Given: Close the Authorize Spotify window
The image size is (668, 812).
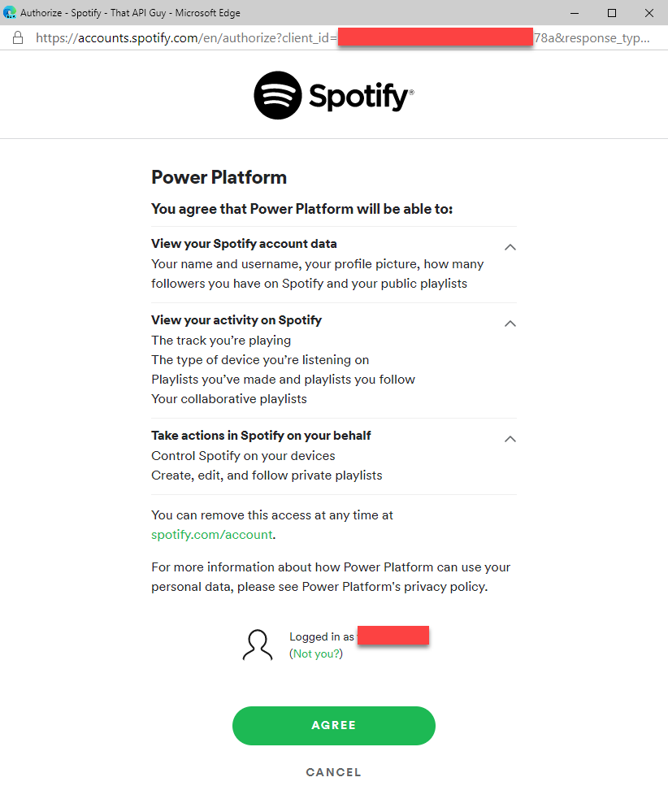Looking at the screenshot, I should 648,13.
